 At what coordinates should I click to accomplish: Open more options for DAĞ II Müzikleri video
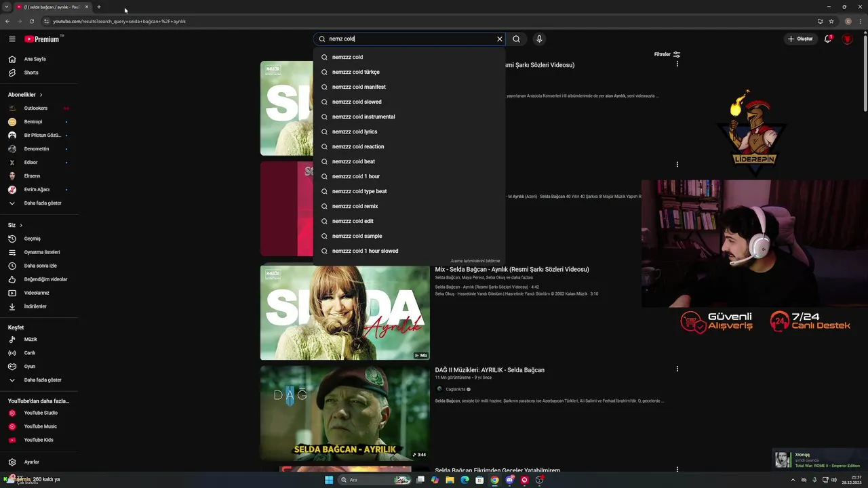[677, 369]
